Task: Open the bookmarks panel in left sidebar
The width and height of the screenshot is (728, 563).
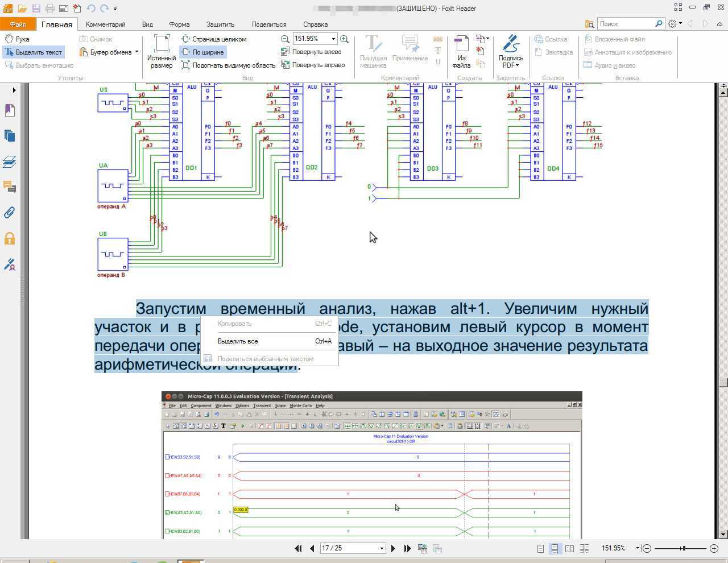Action: (10, 110)
